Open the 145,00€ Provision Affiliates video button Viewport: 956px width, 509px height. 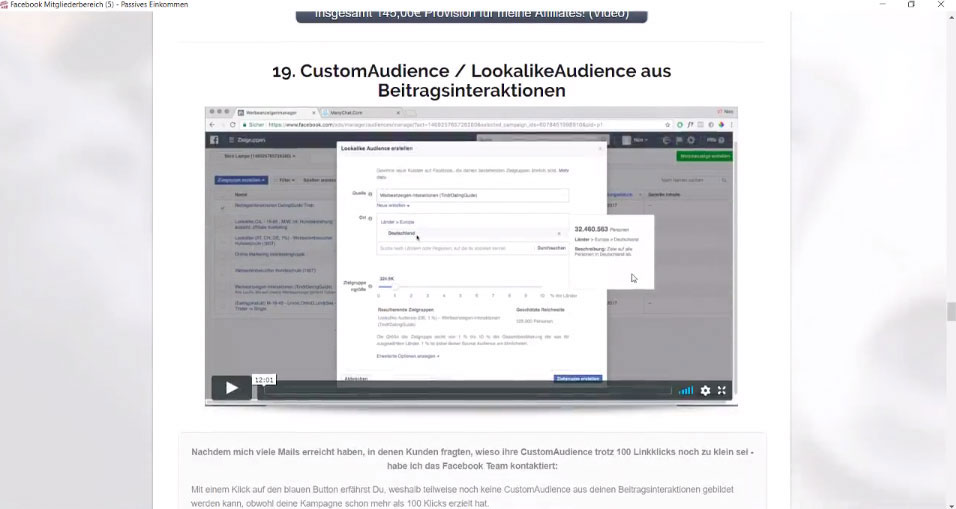[x=471, y=15]
